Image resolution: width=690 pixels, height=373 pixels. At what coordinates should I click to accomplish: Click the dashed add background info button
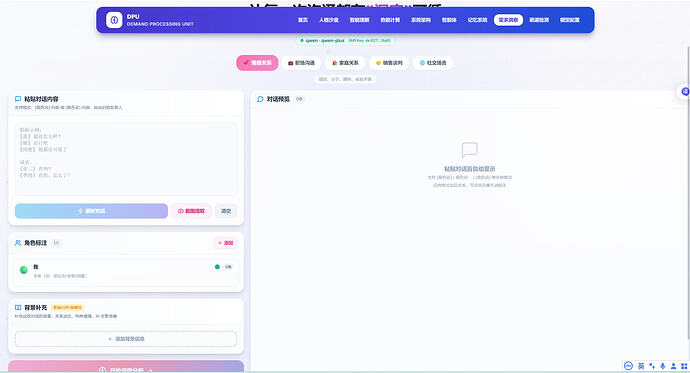pos(126,339)
